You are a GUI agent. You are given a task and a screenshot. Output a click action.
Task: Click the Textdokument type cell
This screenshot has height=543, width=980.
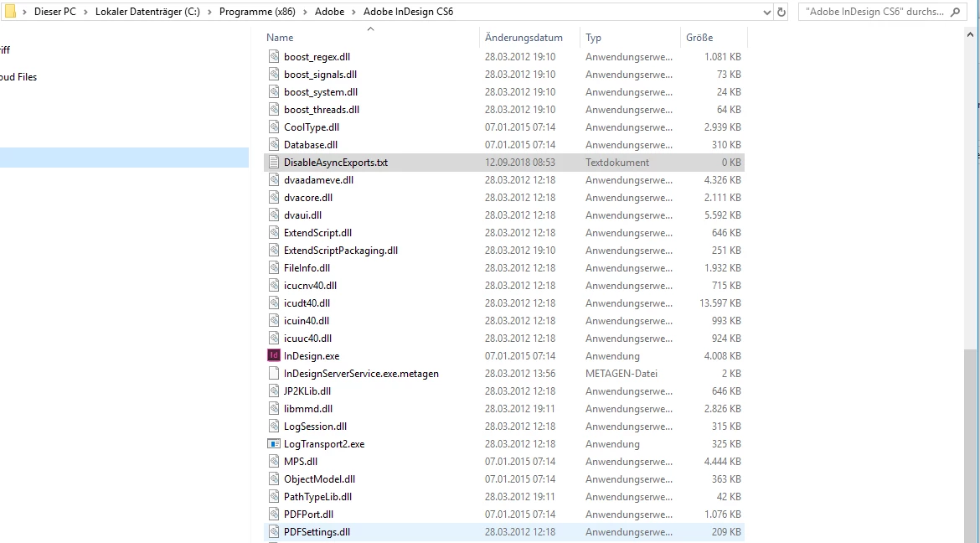click(616, 162)
